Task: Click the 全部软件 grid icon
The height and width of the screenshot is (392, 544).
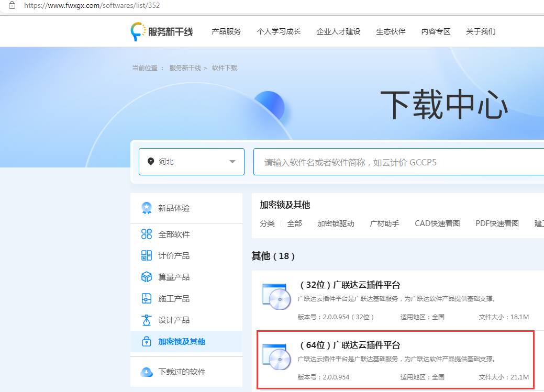Action: [147, 234]
